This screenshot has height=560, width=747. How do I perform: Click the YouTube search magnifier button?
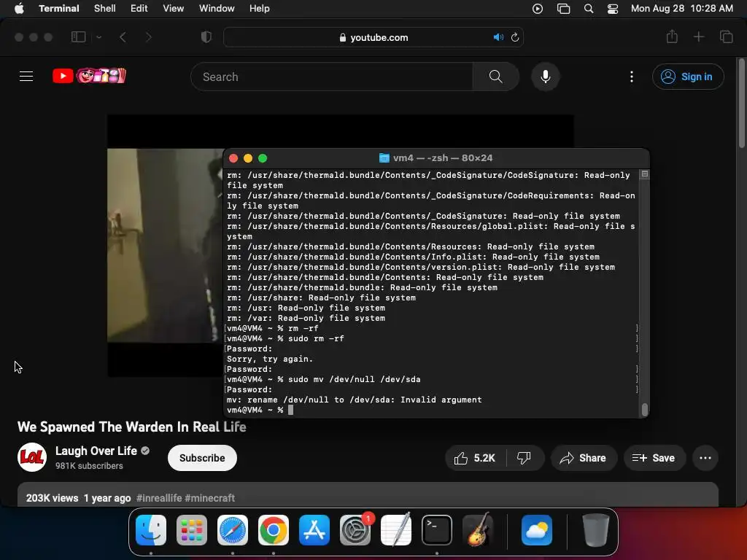pyautogui.click(x=495, y=77)
